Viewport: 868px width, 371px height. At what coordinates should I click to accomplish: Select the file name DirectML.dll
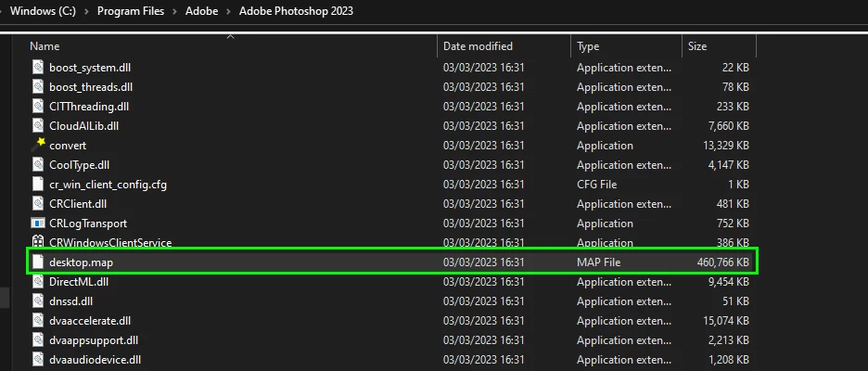[79, 282]
